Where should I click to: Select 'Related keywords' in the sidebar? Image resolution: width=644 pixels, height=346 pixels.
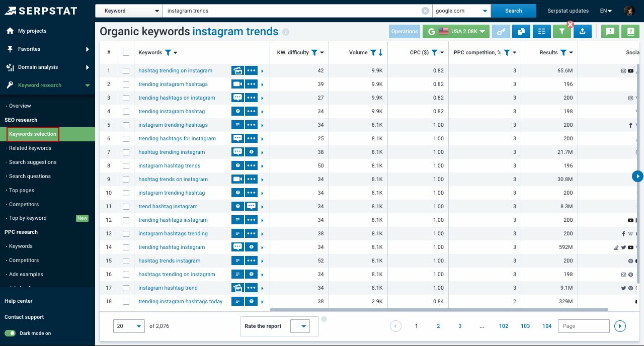pos(30,148)
